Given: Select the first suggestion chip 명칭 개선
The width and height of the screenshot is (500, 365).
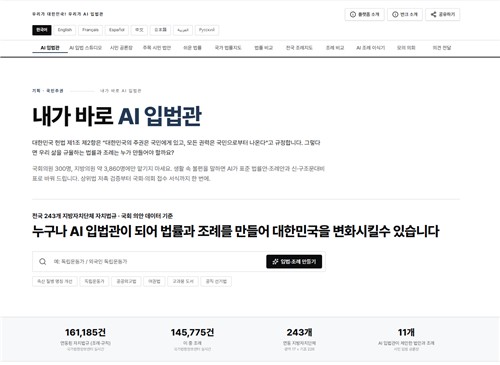Looking at the screenshot, I should coord(55,281).
